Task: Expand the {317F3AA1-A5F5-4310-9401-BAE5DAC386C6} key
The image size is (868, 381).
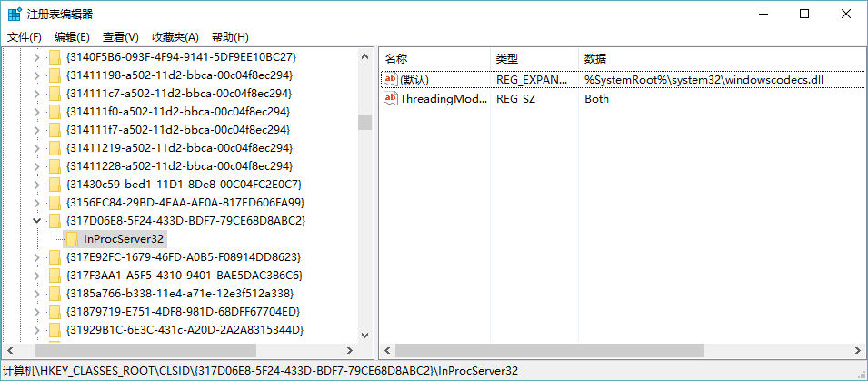Action: [36, 276]
